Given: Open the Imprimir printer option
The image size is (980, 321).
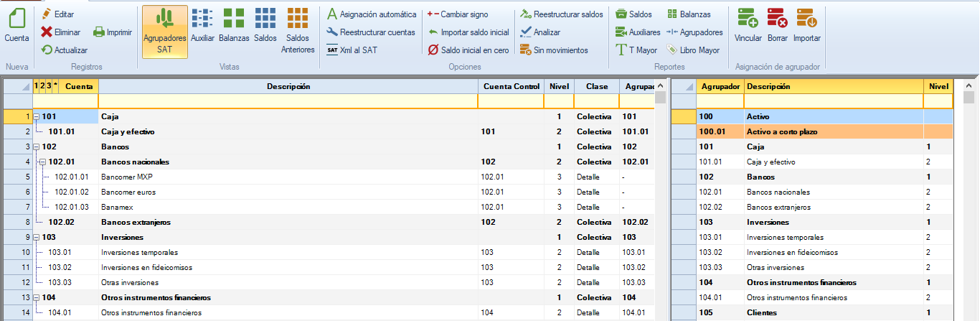Looking at the screenshot, I should 99,32.
